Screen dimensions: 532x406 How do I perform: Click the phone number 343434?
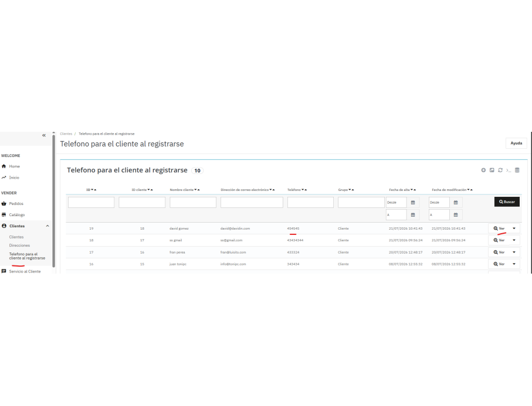pos(293,264)
